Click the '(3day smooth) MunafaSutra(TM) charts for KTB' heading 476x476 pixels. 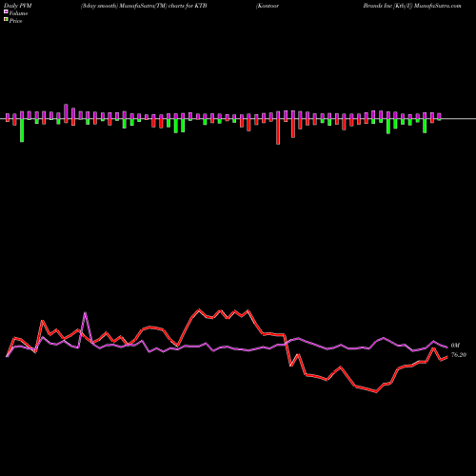(144, 6)
